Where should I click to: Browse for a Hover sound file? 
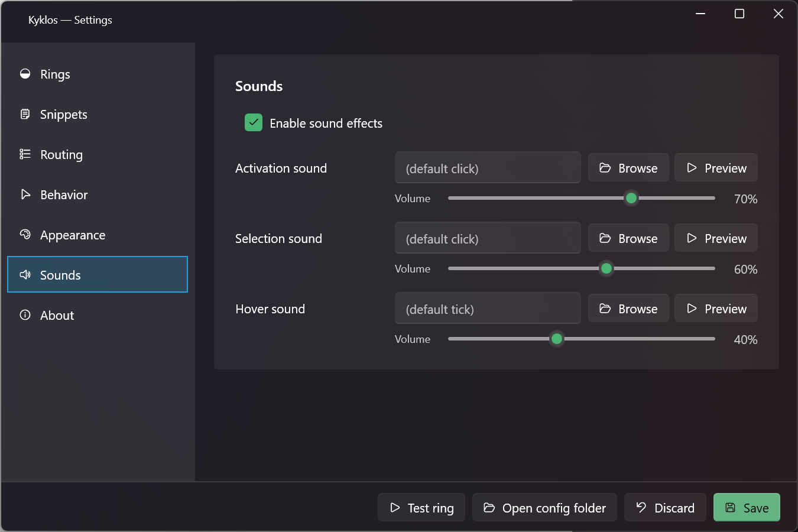point(628,309)
